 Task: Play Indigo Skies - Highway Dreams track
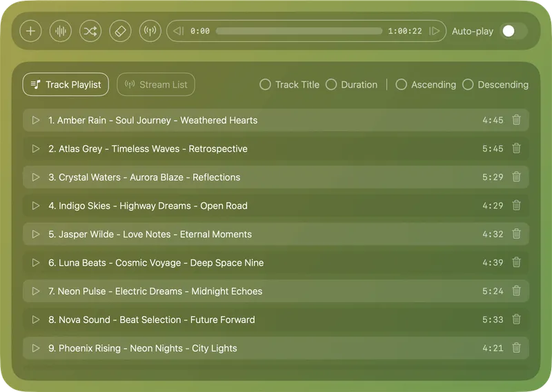pos(36,206)
